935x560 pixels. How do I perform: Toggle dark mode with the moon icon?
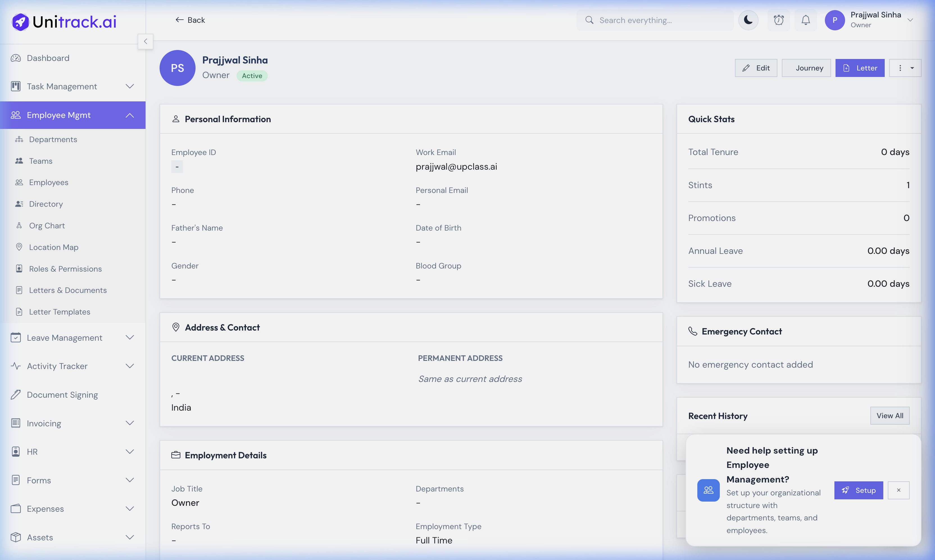(x=748, y=20)
